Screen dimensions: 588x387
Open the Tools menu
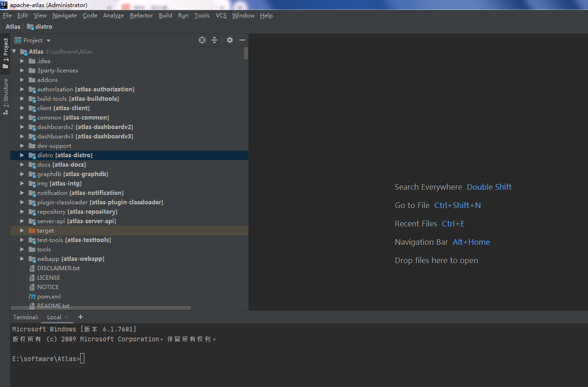point(202,16)
